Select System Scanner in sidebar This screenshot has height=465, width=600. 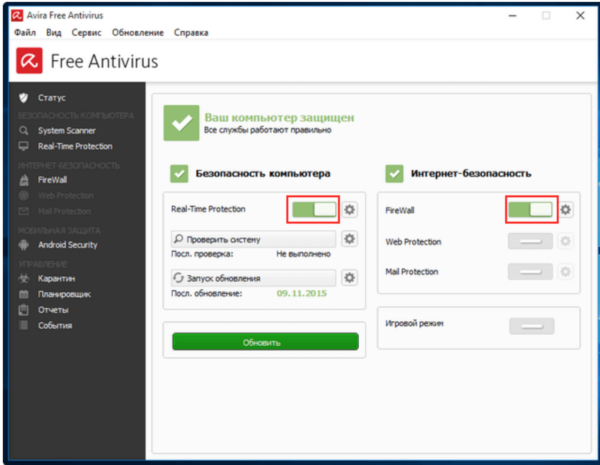coord(67,131)
